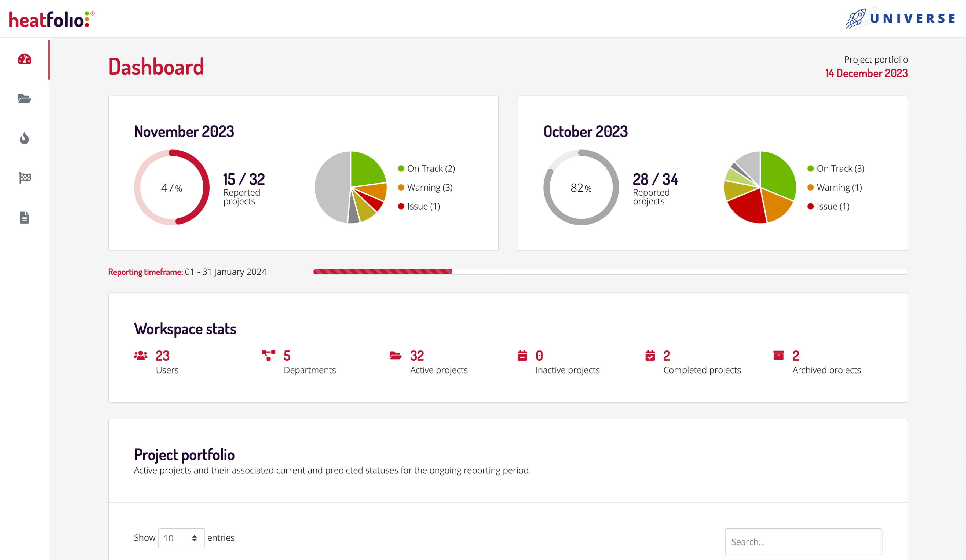Click the Archived projects box icon
The width and height of the screenshot is (966, 560).
778,355
